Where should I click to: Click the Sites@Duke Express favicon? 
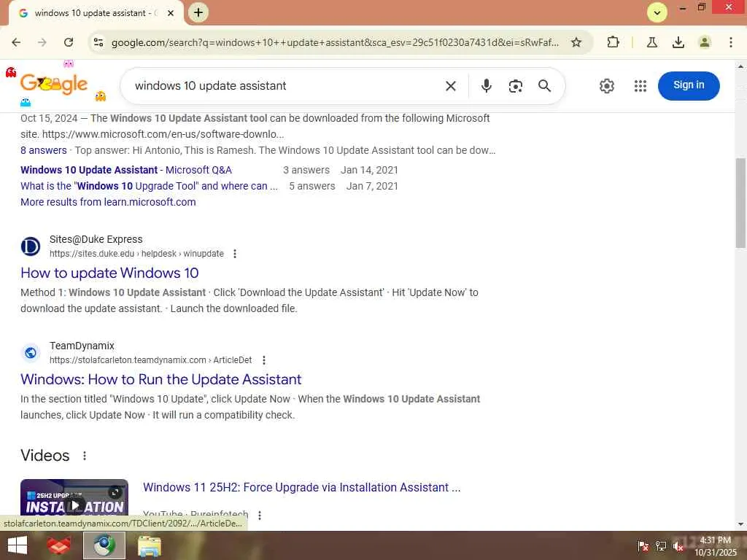point(31,246)
